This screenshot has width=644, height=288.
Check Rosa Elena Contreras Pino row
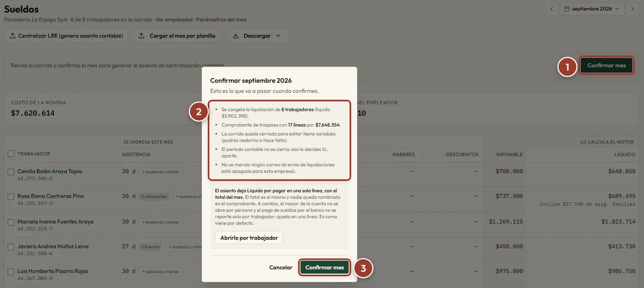coord(11,197)
